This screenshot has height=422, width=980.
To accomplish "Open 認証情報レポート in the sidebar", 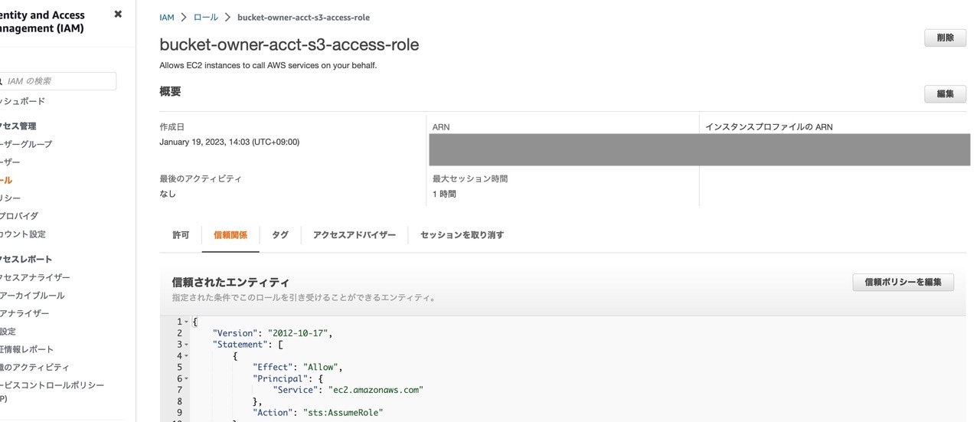I will click(28, 349).
